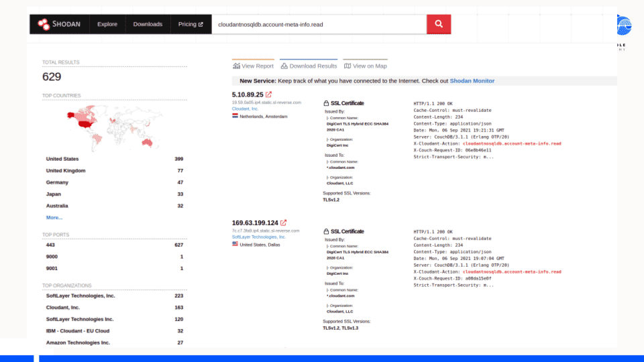The image size is (644, 362).
Task: Filter by United Kingdom country
Action: pyautogui.click(x=115, y=171)
